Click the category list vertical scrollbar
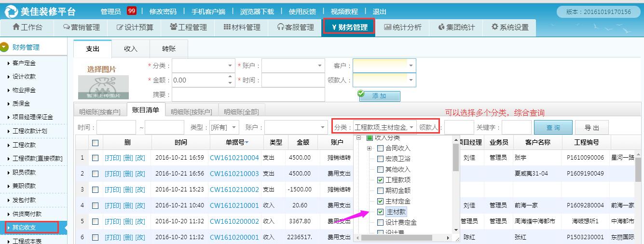644x244 pixels. tap(455, 159)
